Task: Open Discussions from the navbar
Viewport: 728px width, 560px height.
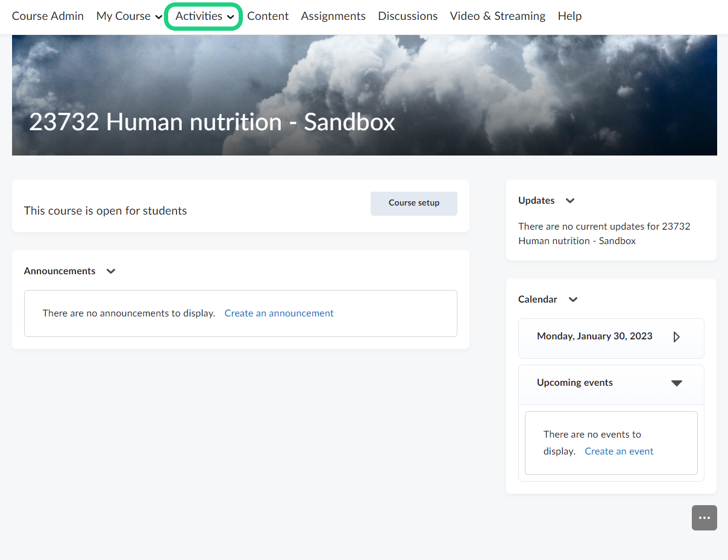Action: point(407,16)
